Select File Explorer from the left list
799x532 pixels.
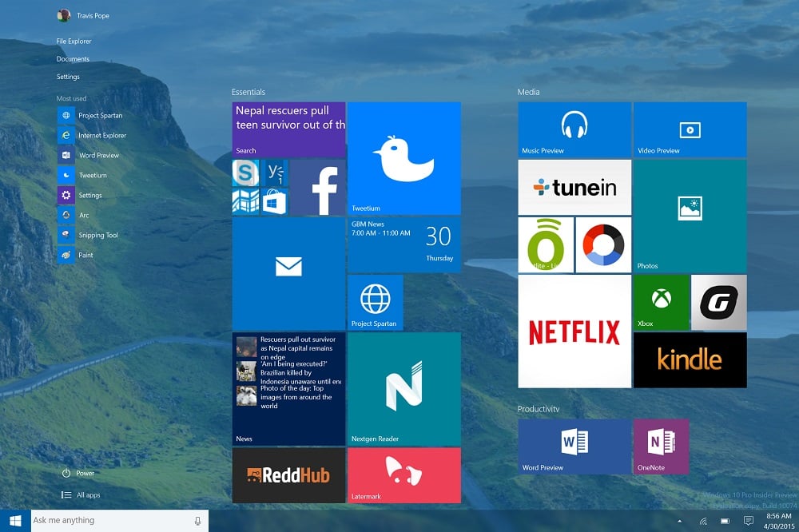pos(74,41)
